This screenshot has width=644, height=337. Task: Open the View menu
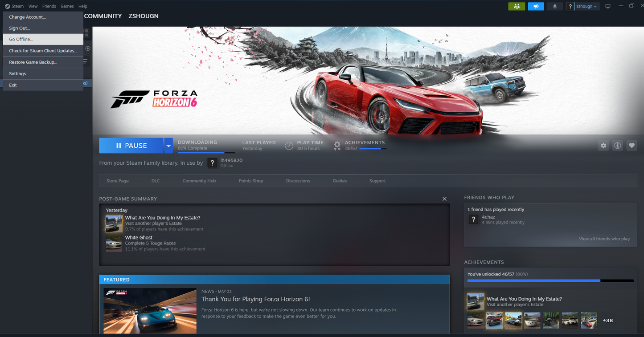(x=33, y=6)
